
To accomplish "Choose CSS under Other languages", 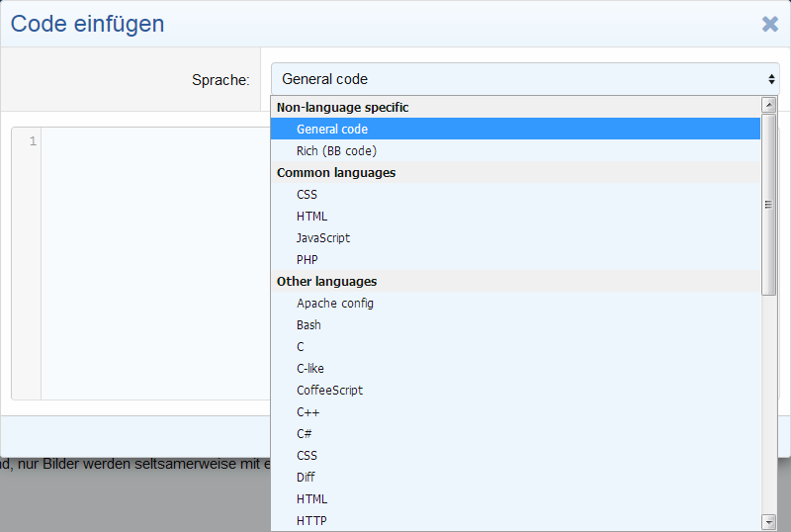I will coord(515,455).
